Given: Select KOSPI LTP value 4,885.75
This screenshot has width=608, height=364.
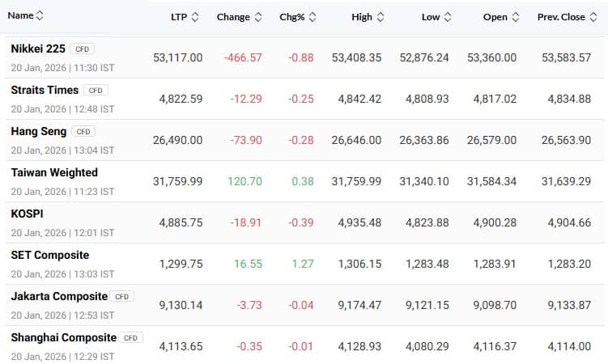Looking at the screenshot, I should (x=181, y=222).
